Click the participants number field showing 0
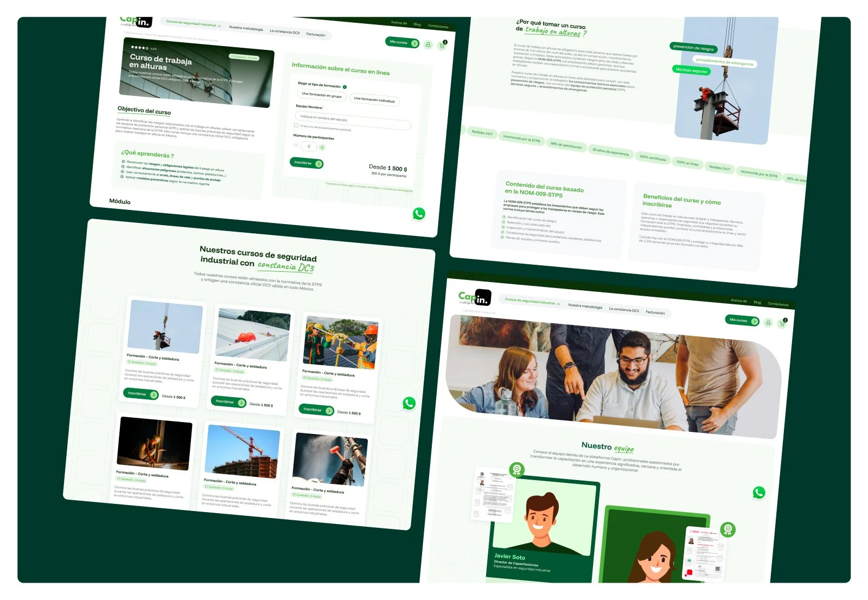Viewport: 868px width, 600px height. 309,146
